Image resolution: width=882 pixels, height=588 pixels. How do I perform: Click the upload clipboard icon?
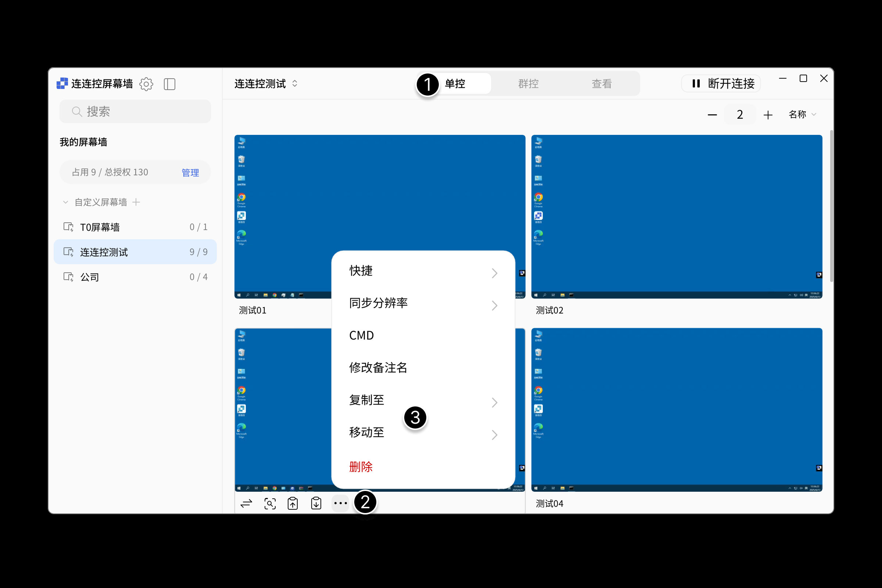[x=293, y=503]
